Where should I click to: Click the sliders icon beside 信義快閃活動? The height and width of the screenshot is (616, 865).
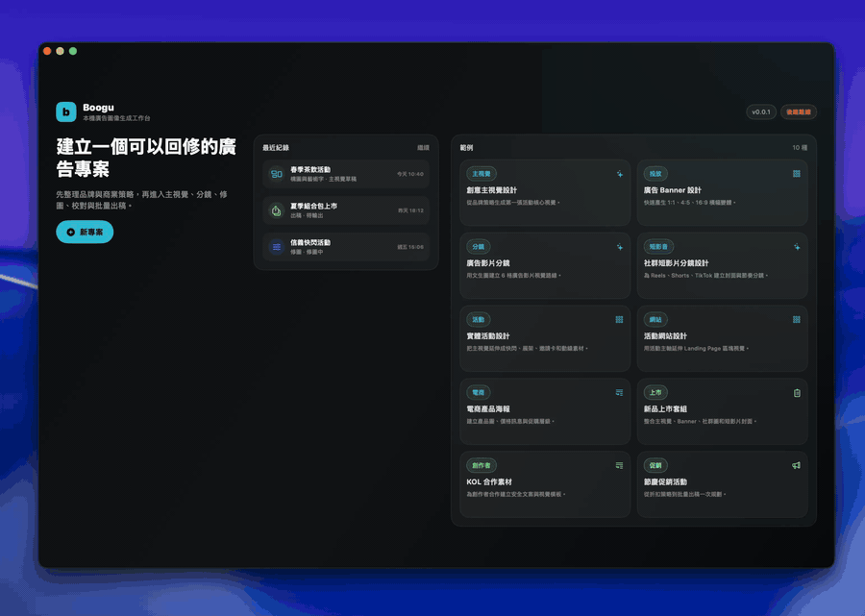(277, 247)
